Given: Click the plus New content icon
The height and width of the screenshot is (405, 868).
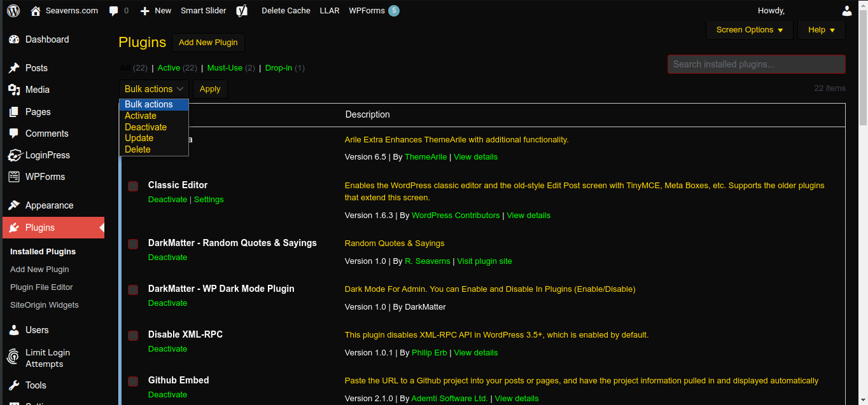Looking at the screenshot, I should 145,11.
